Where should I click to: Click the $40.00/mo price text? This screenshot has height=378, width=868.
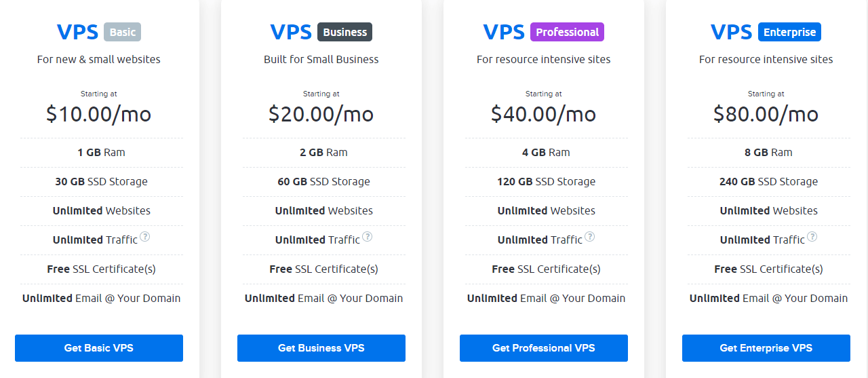[x=544, y=113]
